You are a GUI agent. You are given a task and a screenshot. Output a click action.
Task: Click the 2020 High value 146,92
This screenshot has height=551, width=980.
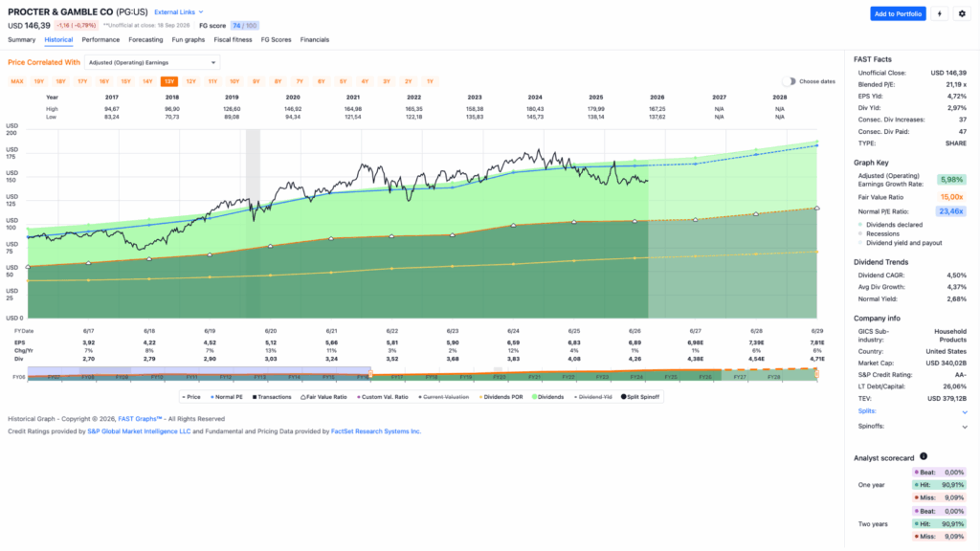tap(293, 109)
